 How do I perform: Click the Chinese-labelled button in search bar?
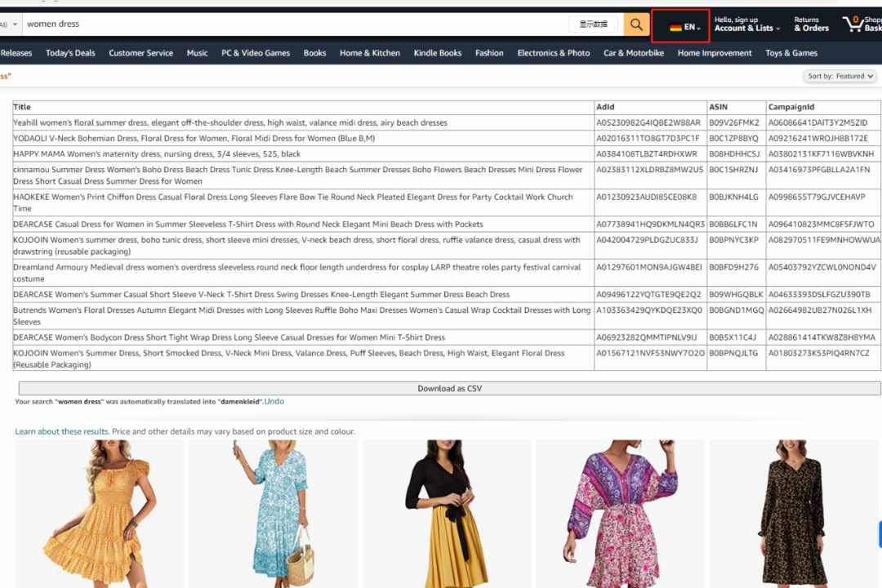pyautogui.click(x=594, y=24)
